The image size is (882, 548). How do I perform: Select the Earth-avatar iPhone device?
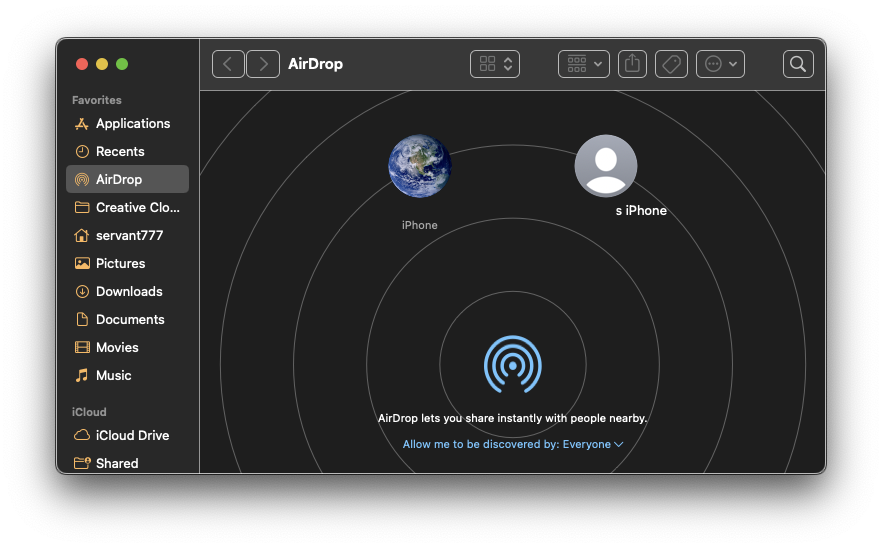coord(420,167)
